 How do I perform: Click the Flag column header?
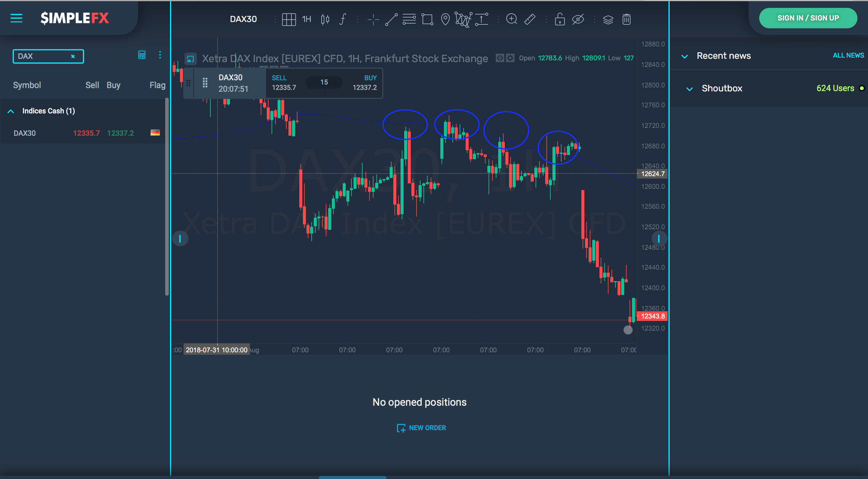157,85
